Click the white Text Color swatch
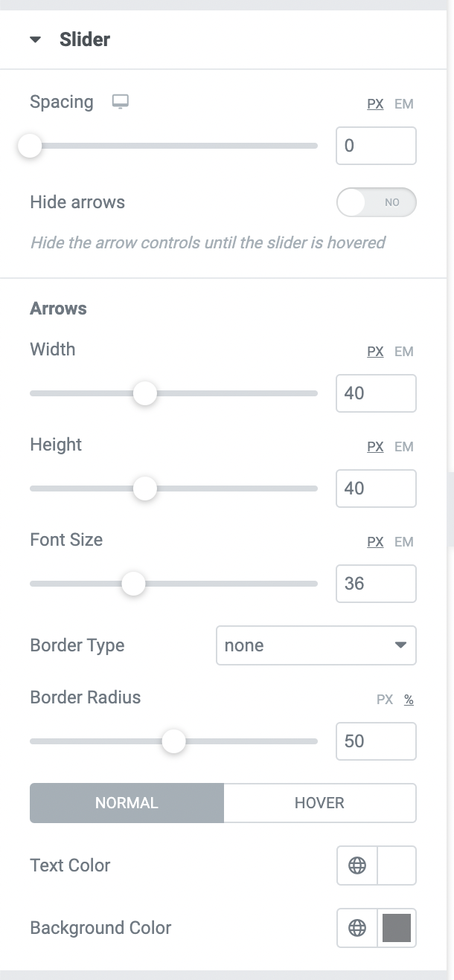 pos(397,865)
